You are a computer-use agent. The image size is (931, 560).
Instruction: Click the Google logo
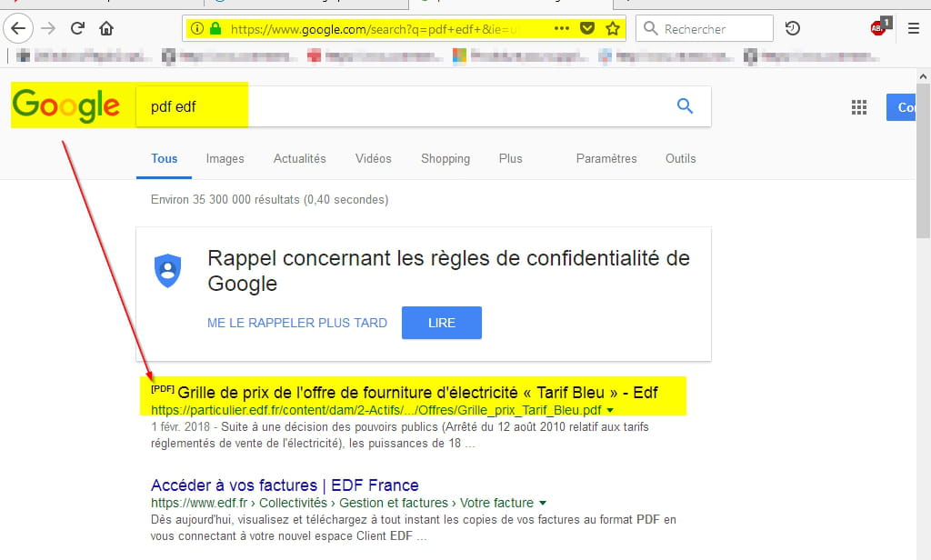(x=65, y=105)
